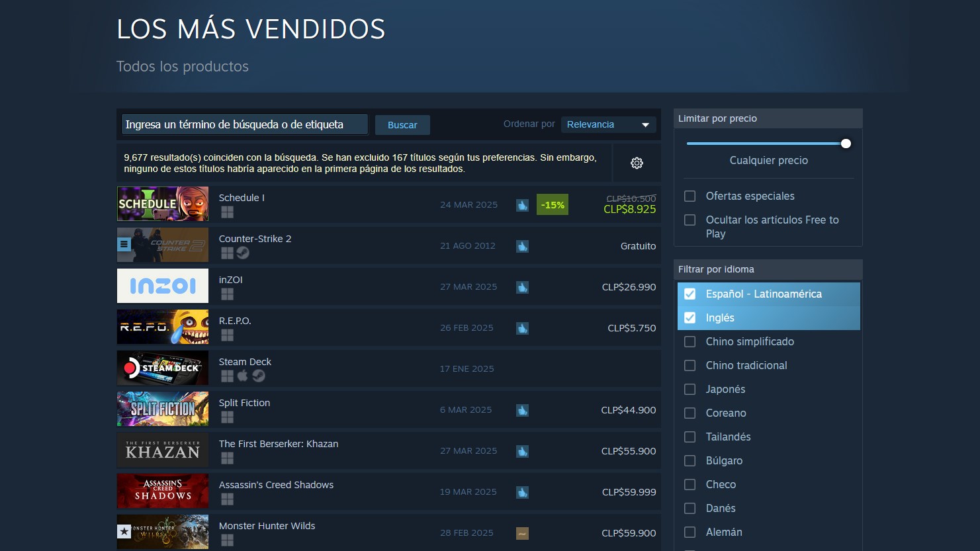Open Monster Hunter Wilds title
The image size is (980, 551).
267,526
